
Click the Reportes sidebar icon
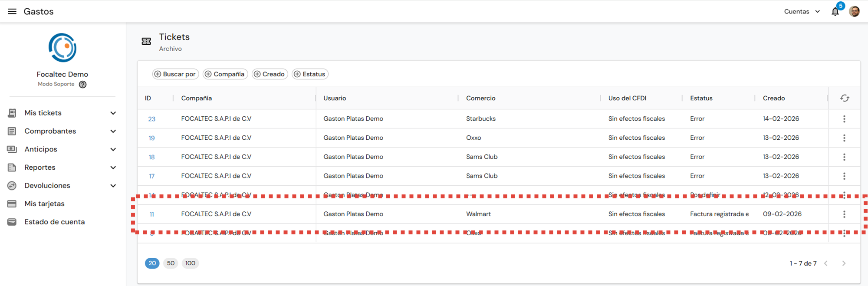(12, 168)
